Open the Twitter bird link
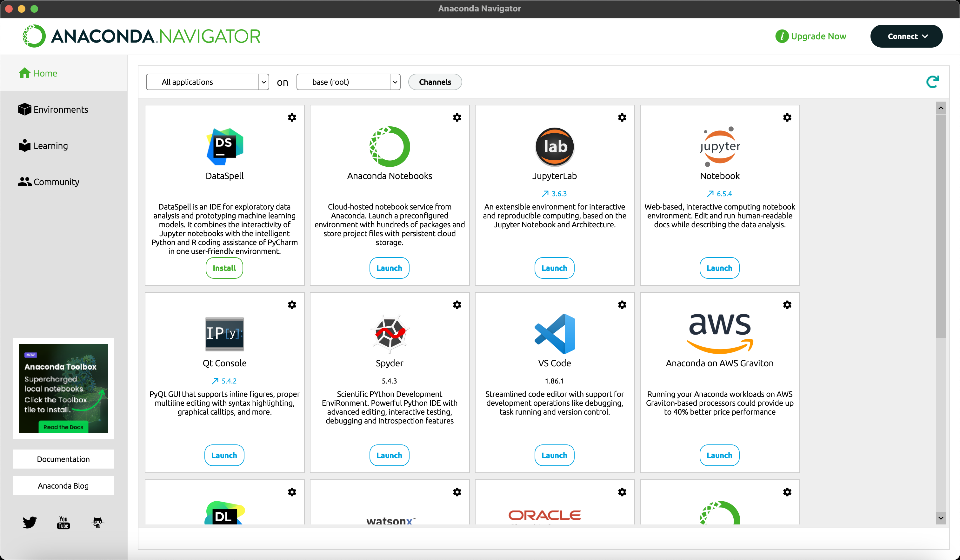The height and width of the screenshot is (560, 960). click(29, 522)
